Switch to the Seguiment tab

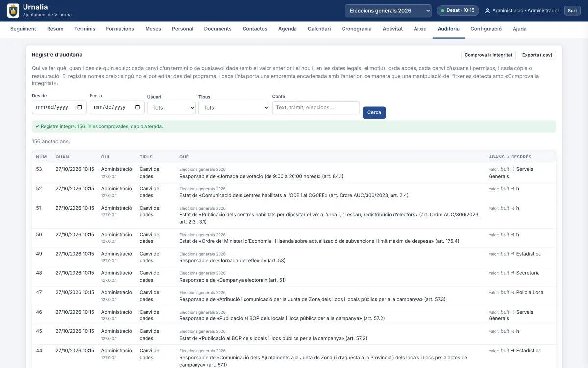point(23,29)
